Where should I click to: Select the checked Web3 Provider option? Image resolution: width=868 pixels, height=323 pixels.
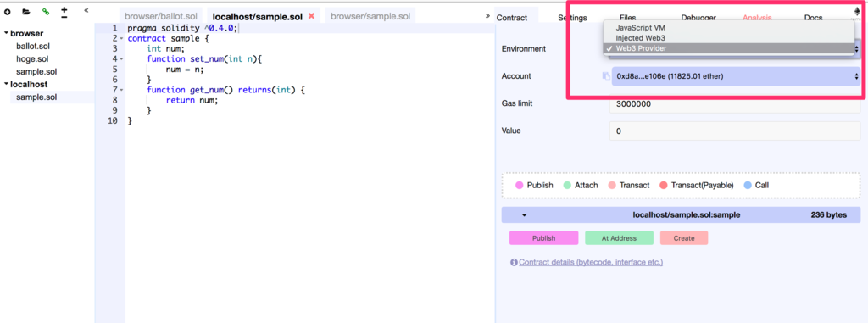tap(728, 49)
